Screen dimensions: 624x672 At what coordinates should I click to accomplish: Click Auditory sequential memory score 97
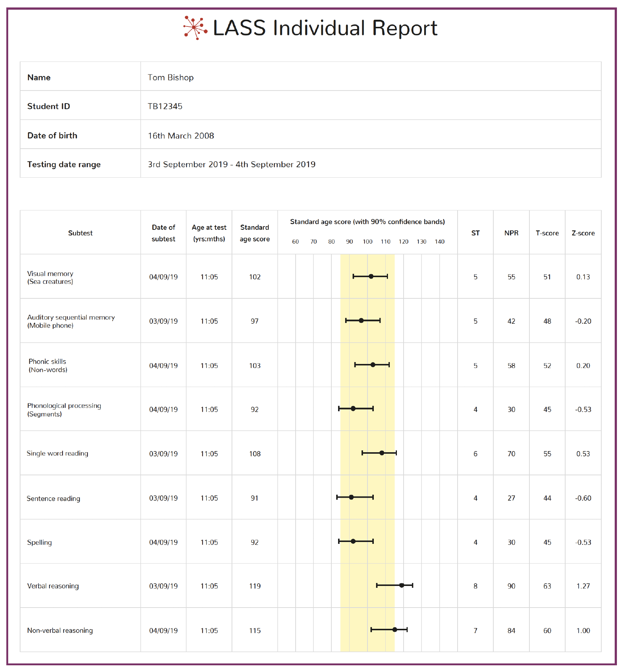tap(255, 321)
